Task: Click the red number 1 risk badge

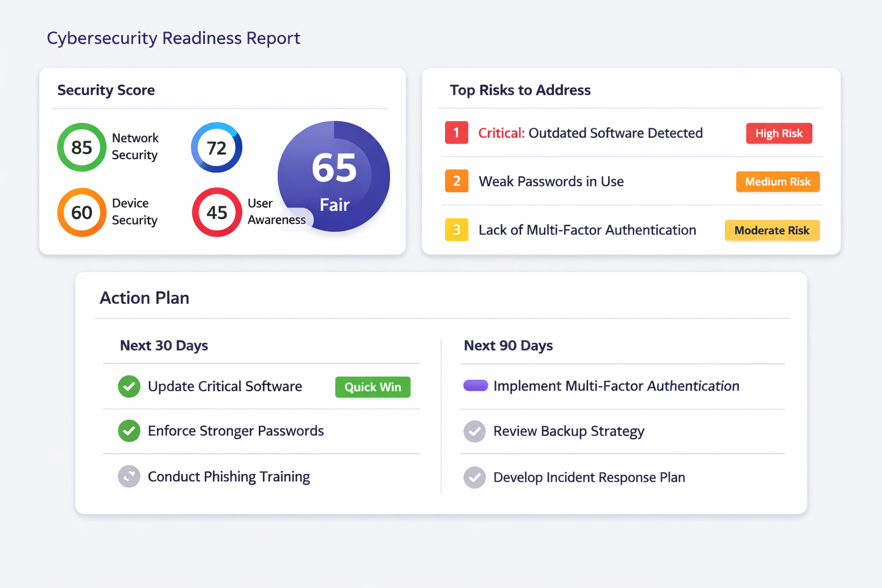Action: [457, 133]
